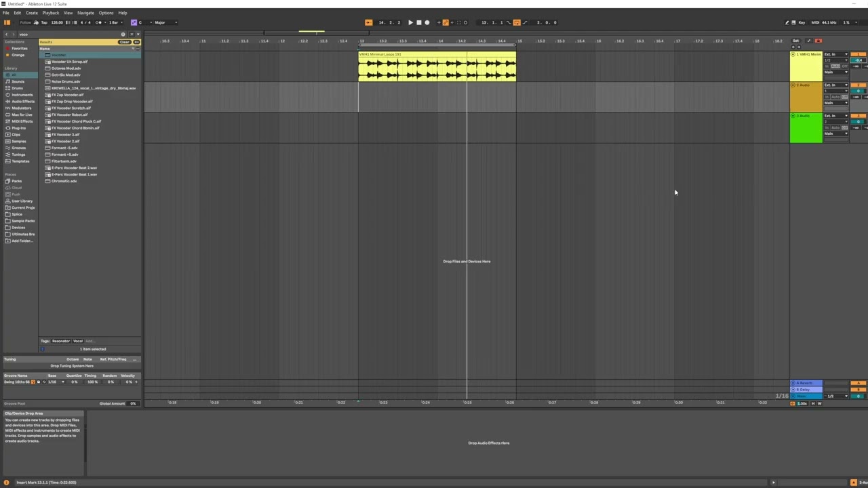868x488 pixels.
Task: Click Add Folder in Places
Action: (x=22, y=241)
